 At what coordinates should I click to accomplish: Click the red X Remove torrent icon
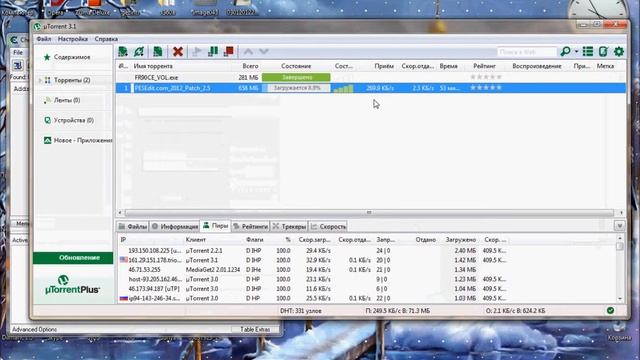(x=178, y=51)
